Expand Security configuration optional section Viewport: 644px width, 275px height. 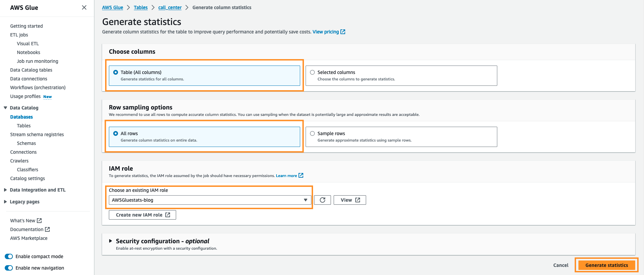tap(111, 241)
